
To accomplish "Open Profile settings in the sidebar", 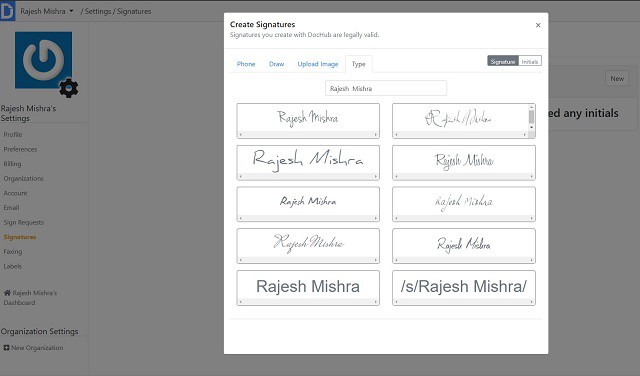I will [x=13, y=134].
